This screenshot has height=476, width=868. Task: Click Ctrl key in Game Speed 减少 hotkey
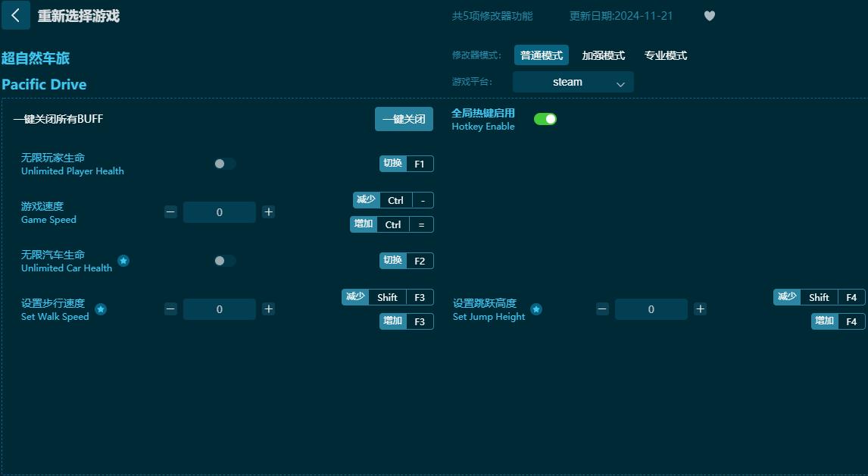coord(396,201)
